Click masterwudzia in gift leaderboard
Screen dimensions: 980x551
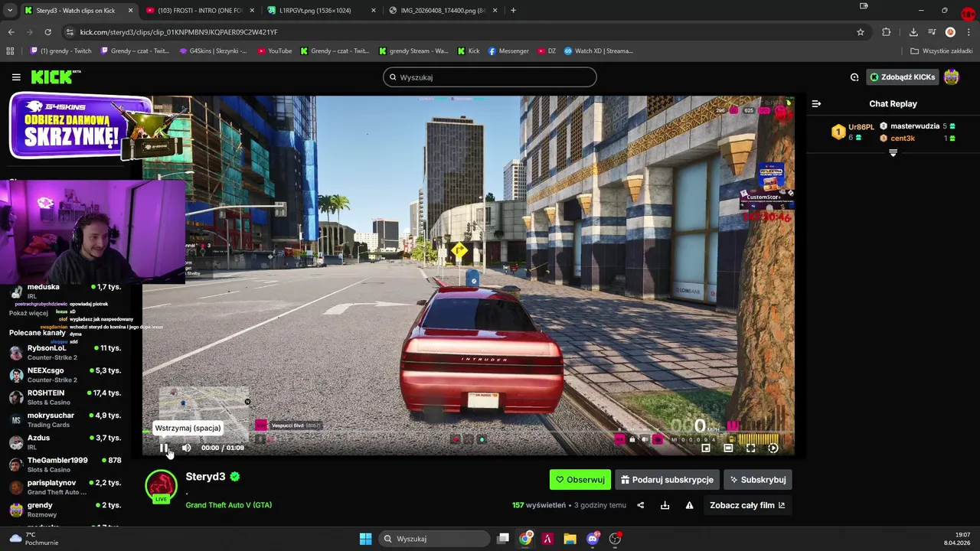coord(915,126)
